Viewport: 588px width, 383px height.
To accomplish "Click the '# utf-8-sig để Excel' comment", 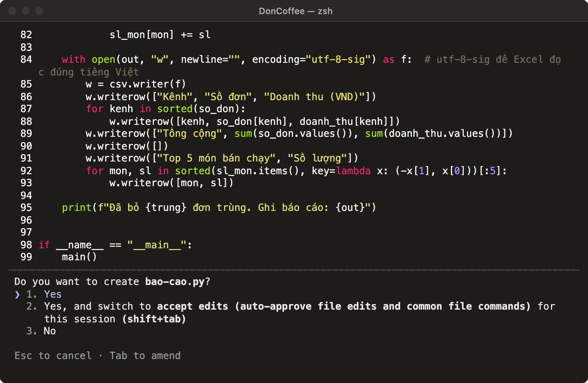I will pyautogui.click(x=492, y=59).
